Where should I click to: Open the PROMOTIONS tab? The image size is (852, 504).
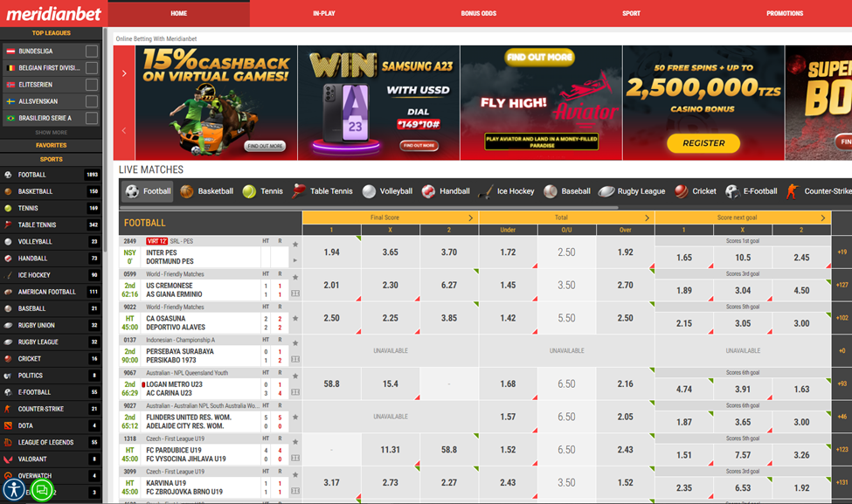(x=785, y=14)
